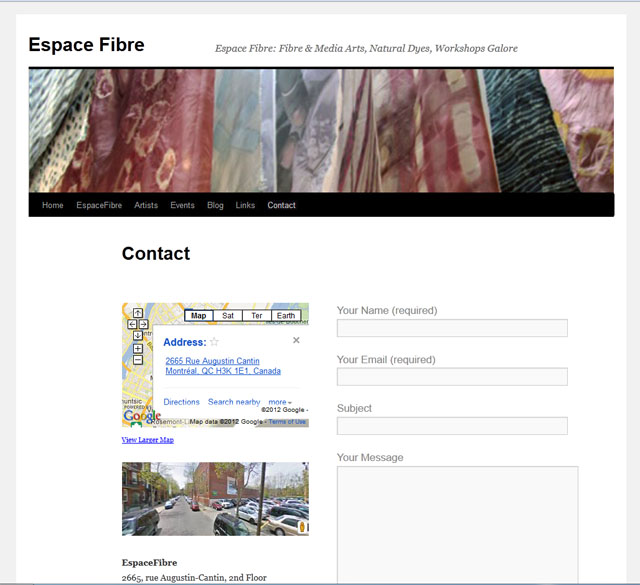Pan the map left with the arrow
The height and width of the screenshot is (585, 640).
[132, 324]
